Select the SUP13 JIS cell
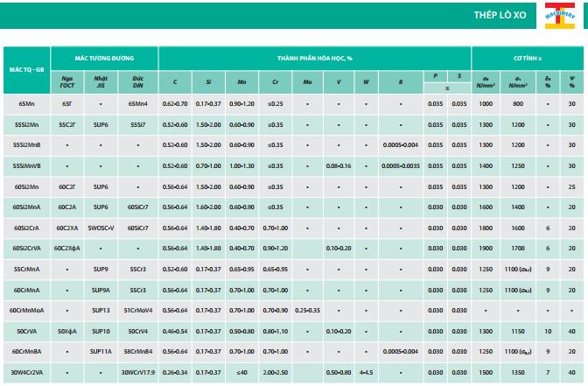Image resolution: width=588 pixels, height=386 pixels. coord(101,311)
